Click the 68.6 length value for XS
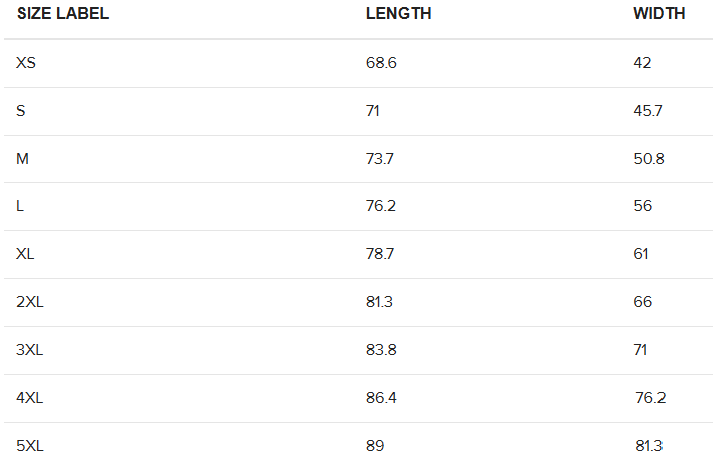The width and height of the screenshot is (713, 460). [381, 63]
